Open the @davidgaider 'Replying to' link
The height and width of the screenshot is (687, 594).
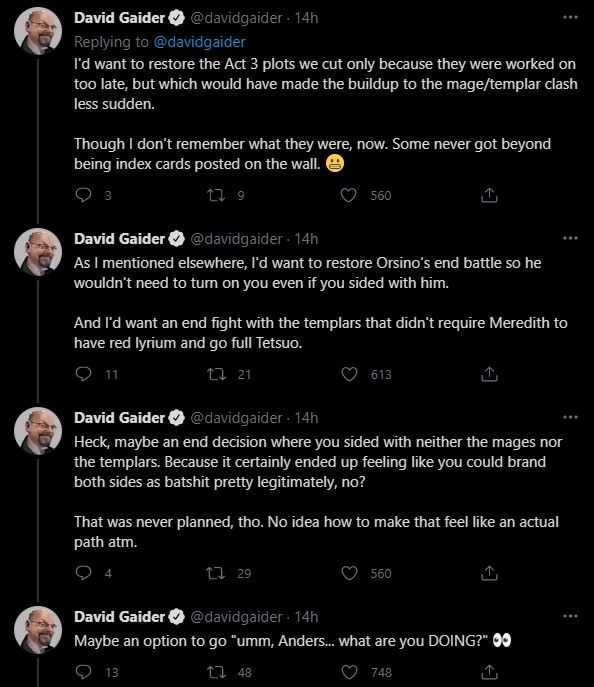199,42
